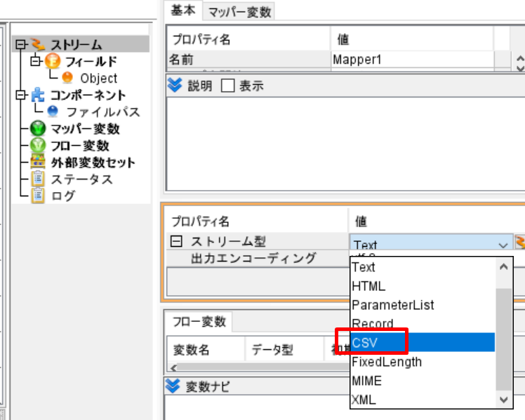Select XML from the dropdown list
Image resolution: width=525 pixels, height=420 pixels.
point(423,400)
